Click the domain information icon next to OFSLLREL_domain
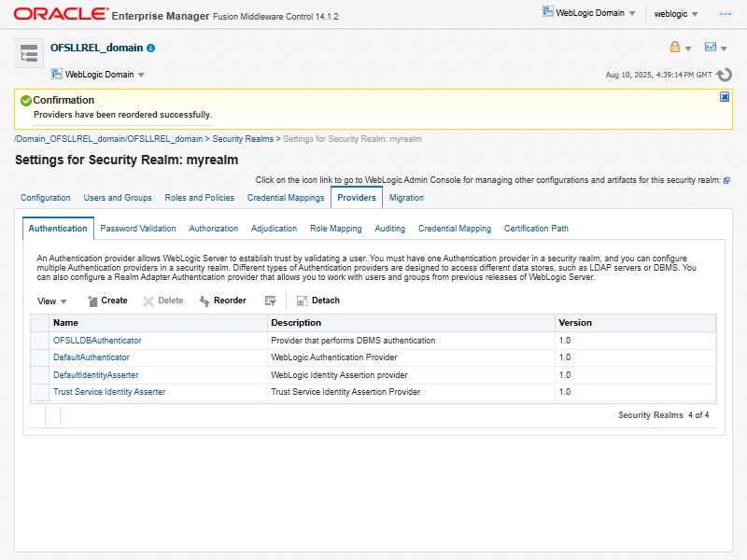Viewport: 747px width, 560px height. click(151, 49)
